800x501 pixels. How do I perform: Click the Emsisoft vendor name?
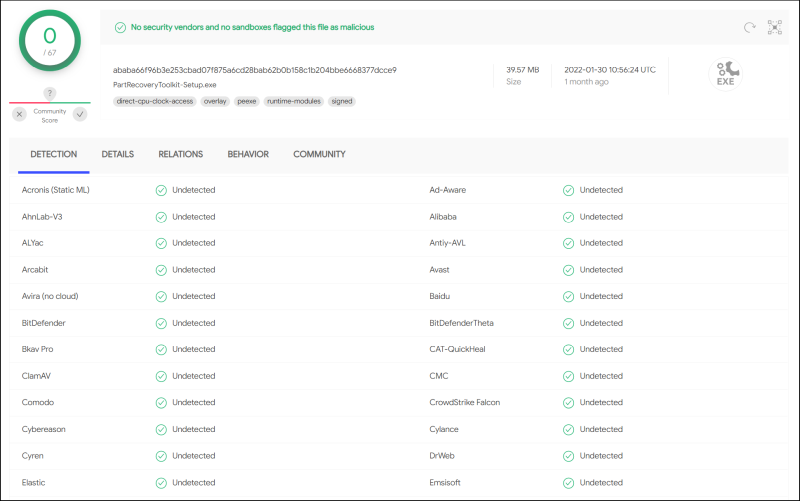click(x=445, y=483)
